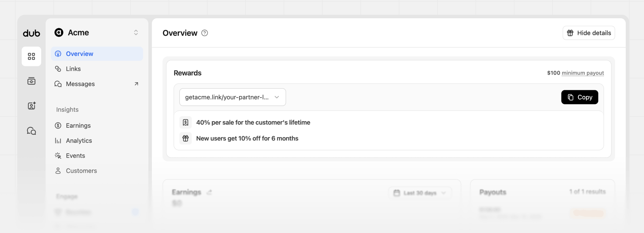Select Earnings under Insights
This screenshot has width=644, height=233.
click(x=97, y=125)
